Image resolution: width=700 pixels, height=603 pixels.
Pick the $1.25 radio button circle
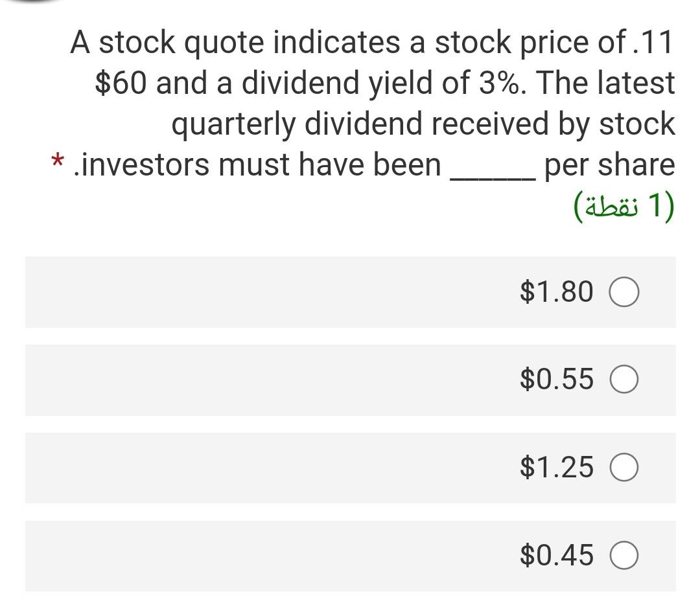coord(624,467)
